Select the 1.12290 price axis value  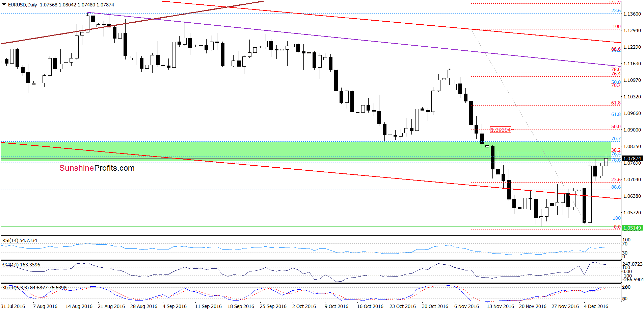click(x=632, y=47)
